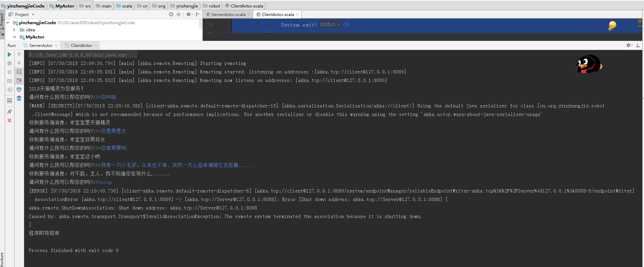The image size is (644, 267).
Task: Click 'Process finished with exit code 0'
Action: [x=73, y=250]
